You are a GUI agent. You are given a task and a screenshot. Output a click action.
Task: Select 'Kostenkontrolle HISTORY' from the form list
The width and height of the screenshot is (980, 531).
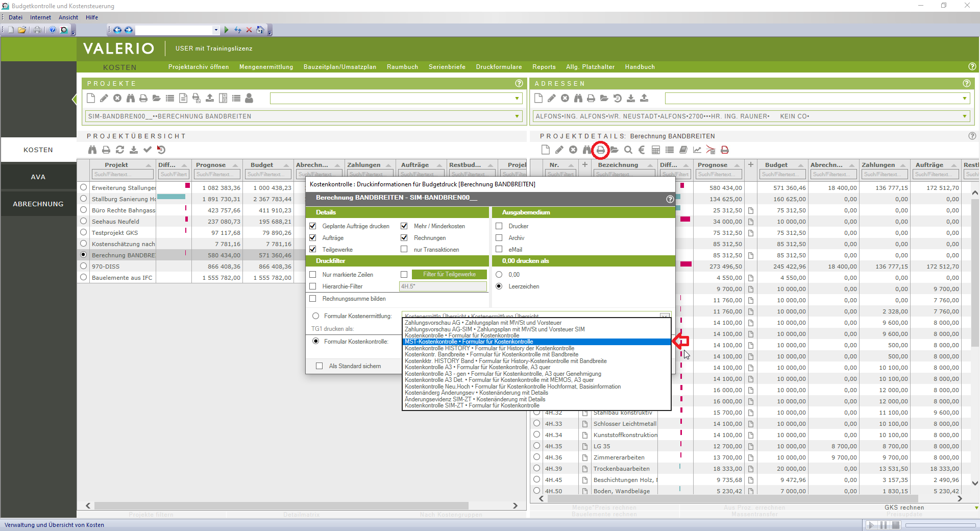click(489, 348)
